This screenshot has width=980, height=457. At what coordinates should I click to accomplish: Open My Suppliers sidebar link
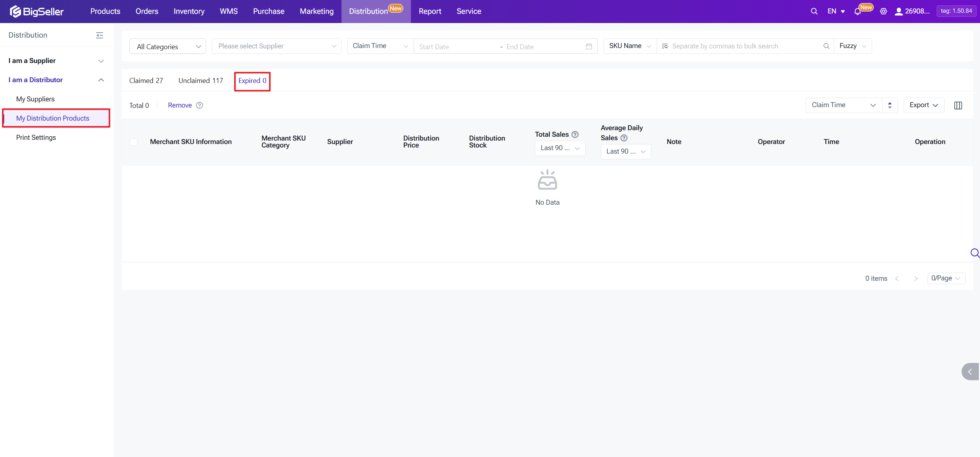(35, 99)
